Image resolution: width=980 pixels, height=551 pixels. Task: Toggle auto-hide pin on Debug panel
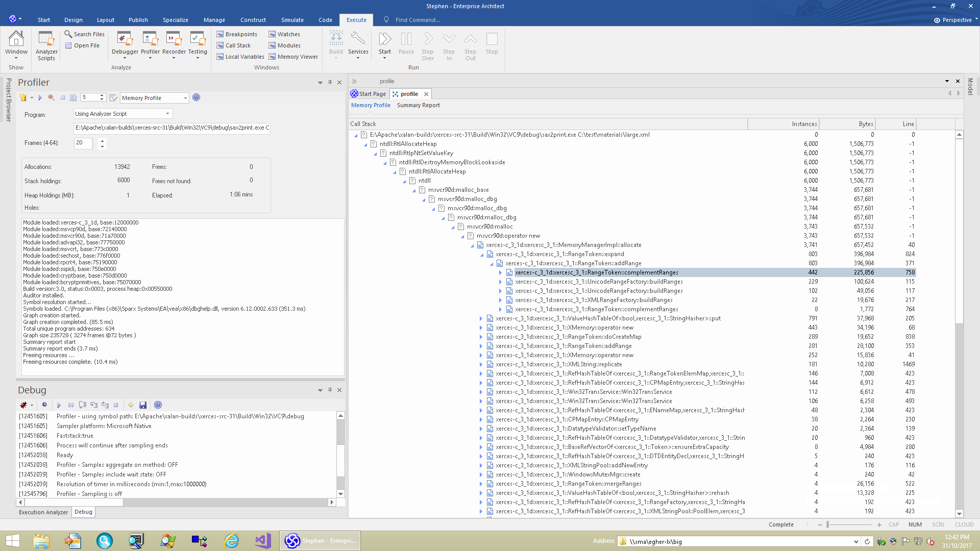(330, 390)
